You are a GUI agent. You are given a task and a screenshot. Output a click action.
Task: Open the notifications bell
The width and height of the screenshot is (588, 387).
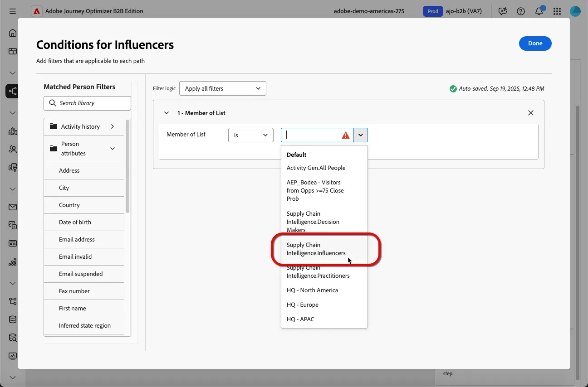point(539,11)
